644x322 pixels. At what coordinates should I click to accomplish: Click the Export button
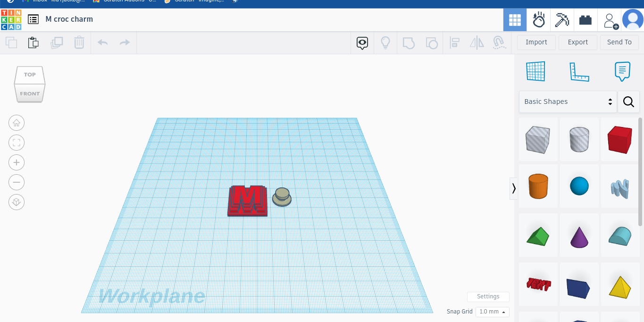(578, 42)
